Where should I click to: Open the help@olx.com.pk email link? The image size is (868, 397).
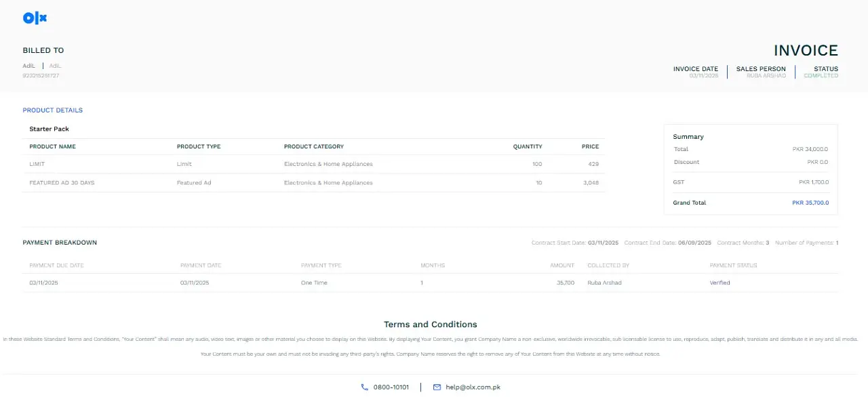[x=473, y=388]
